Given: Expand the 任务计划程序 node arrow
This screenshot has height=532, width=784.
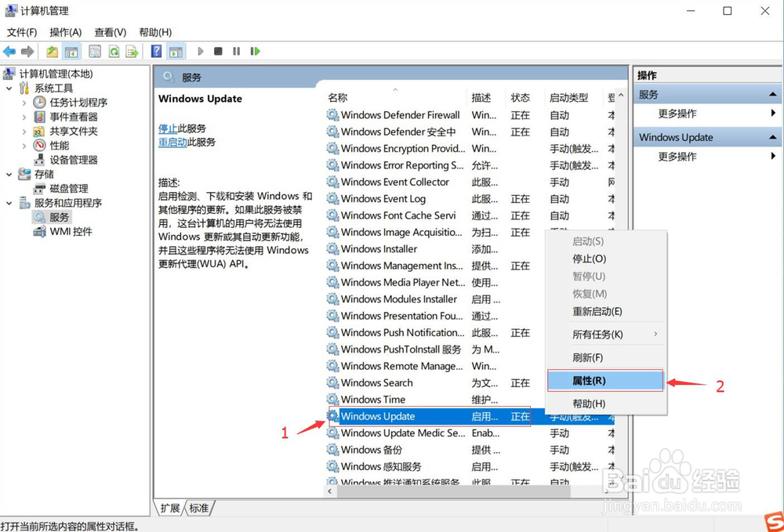Looking at the screenshot, I should point(24,103).
